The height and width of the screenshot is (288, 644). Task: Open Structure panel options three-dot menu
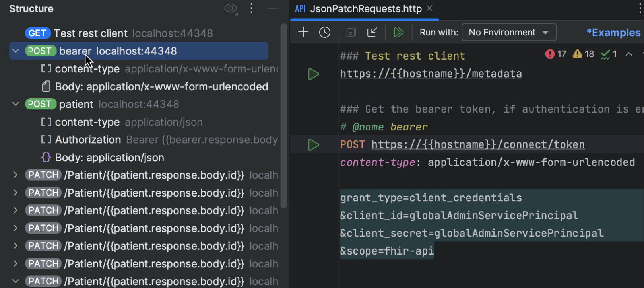tap(251, 8)
